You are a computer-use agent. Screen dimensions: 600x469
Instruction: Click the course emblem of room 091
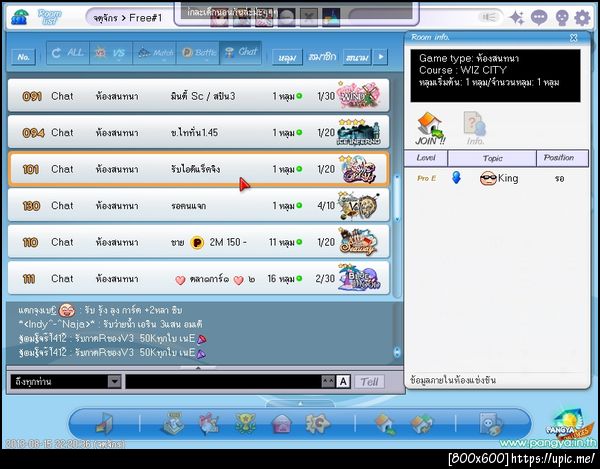(x=359, y=95)
